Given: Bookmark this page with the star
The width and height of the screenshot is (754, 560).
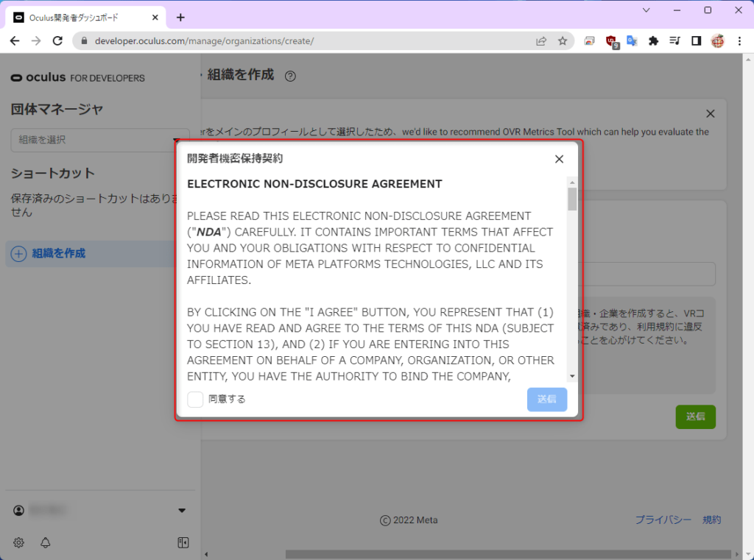Looking at the screenshot, I should [x=563, y=41].
